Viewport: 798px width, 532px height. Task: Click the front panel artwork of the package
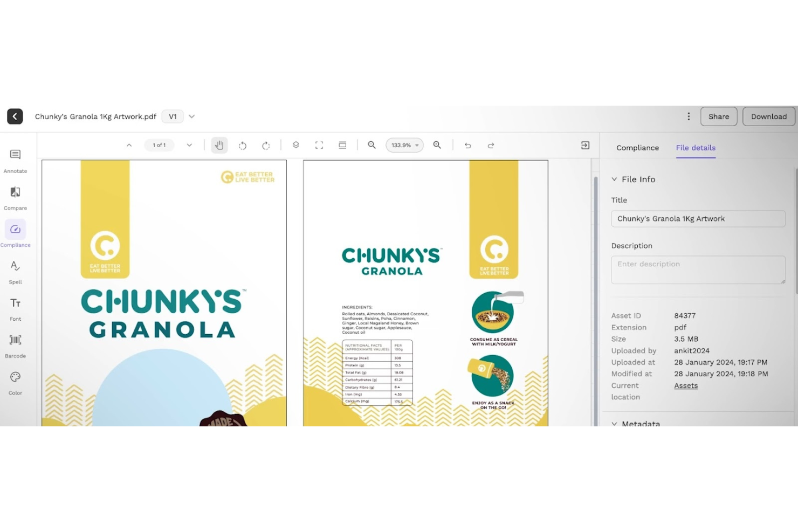pyautogui.click(x=164, y=293)
